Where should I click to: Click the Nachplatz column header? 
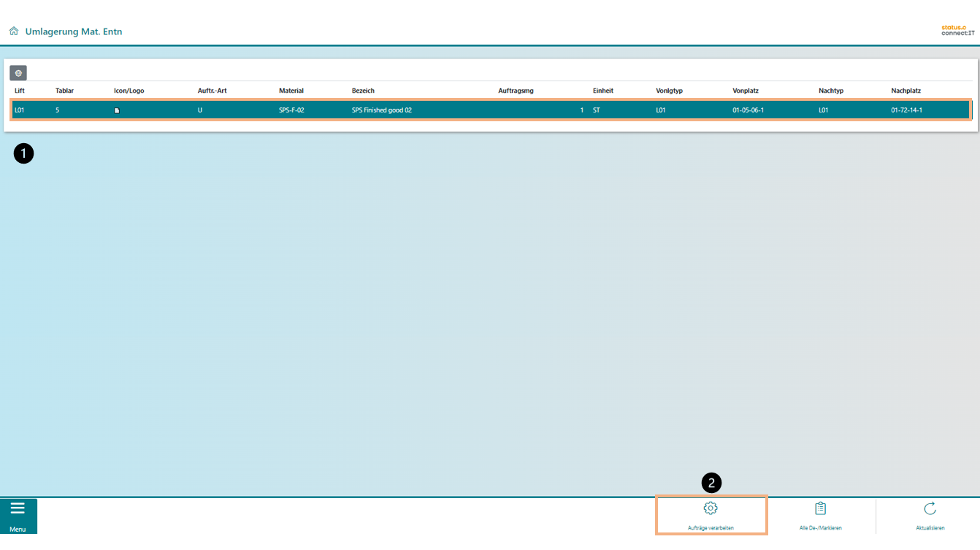click(906, 91)
